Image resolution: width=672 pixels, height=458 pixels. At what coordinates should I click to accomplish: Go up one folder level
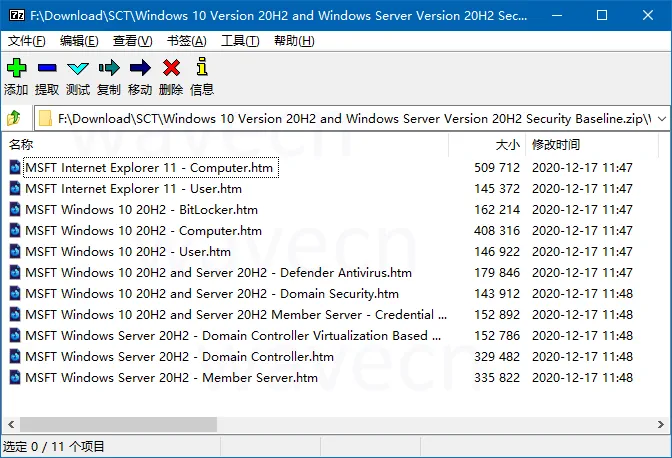coord(14,117)
